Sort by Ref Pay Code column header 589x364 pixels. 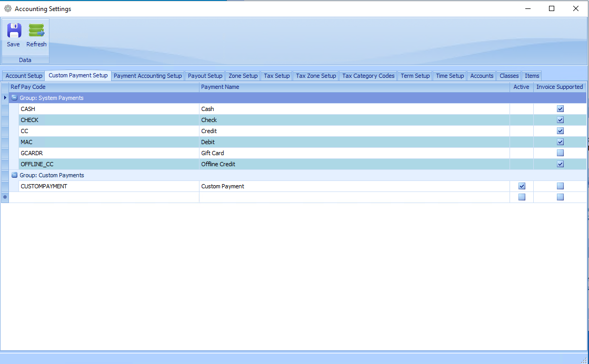104,87
